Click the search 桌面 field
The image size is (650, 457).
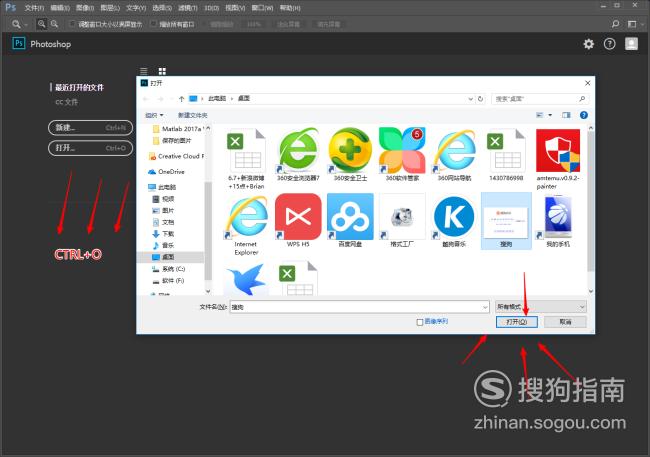[x=540, y=99]
